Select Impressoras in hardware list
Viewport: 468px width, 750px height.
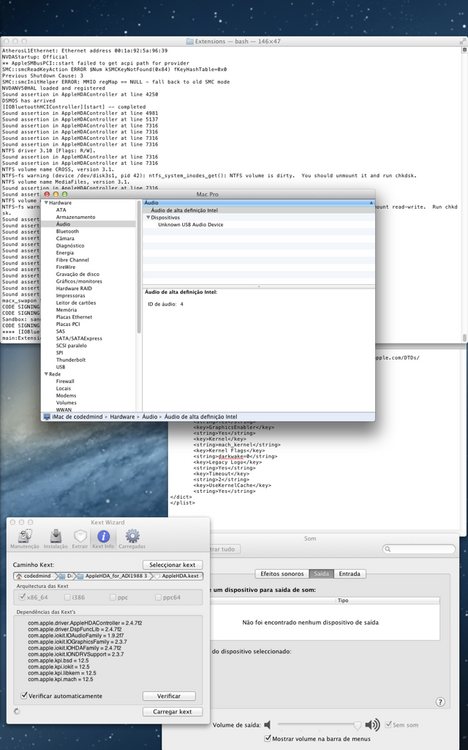[70, 296]
